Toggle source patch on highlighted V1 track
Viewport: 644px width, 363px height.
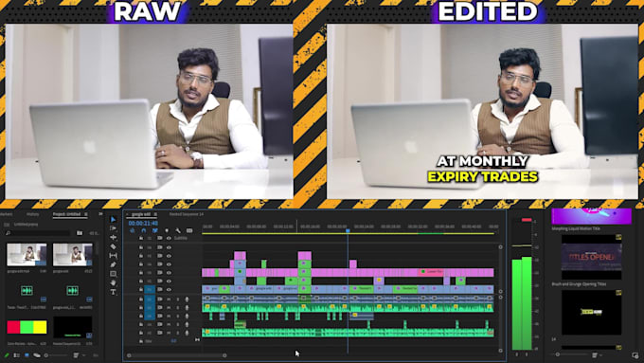click(150, 289)
